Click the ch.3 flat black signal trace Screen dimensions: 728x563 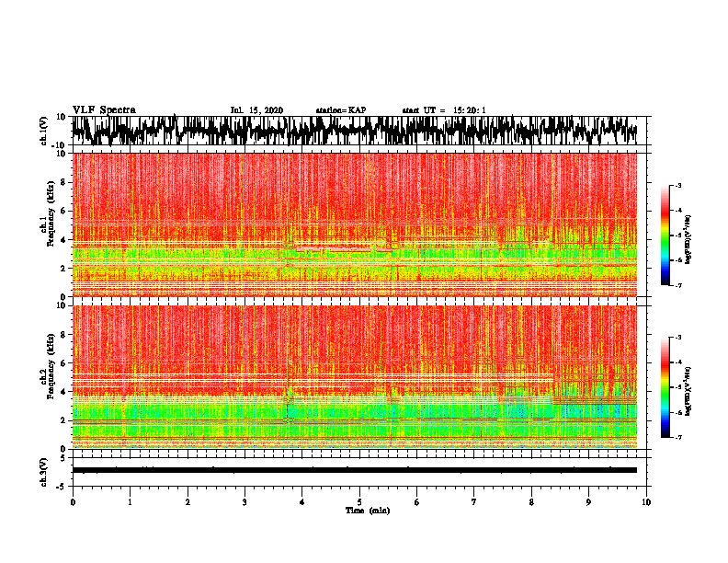pyautogui.click(x=355, y=470)
